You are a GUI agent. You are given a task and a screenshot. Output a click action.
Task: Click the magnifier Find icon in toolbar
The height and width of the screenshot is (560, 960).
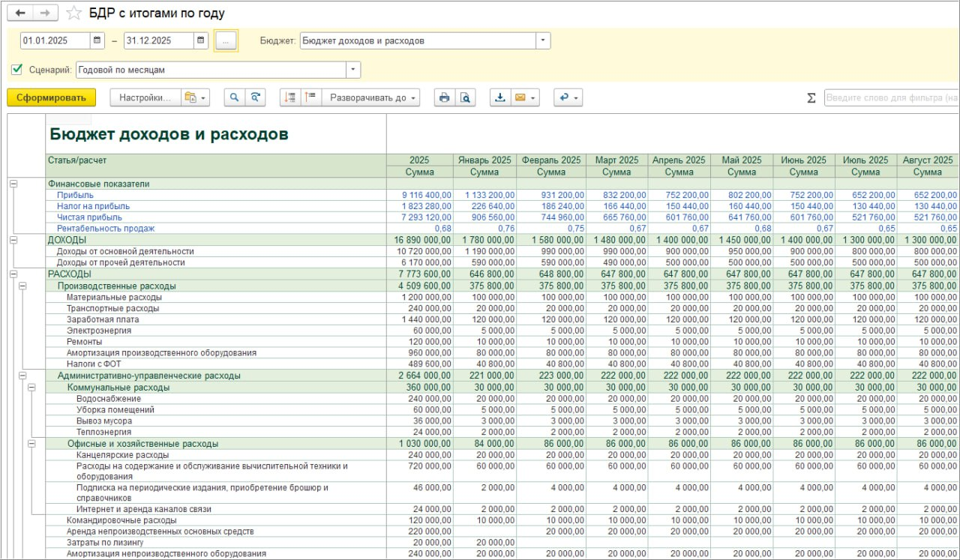point(235,97)
